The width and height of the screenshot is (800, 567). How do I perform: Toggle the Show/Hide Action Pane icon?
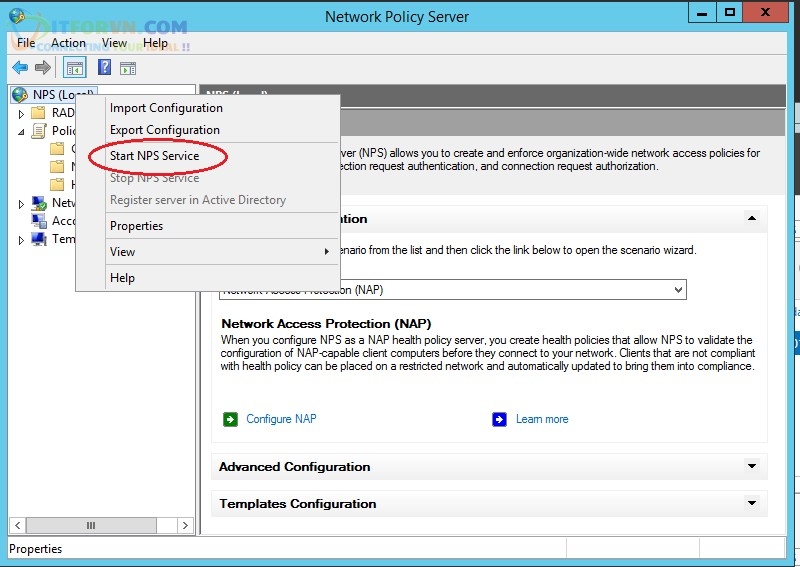[x=128, y=68]
